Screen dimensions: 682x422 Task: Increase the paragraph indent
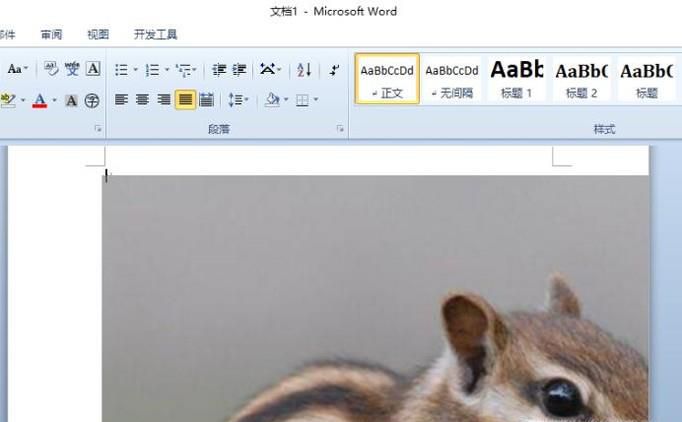(x=239, y=70)
